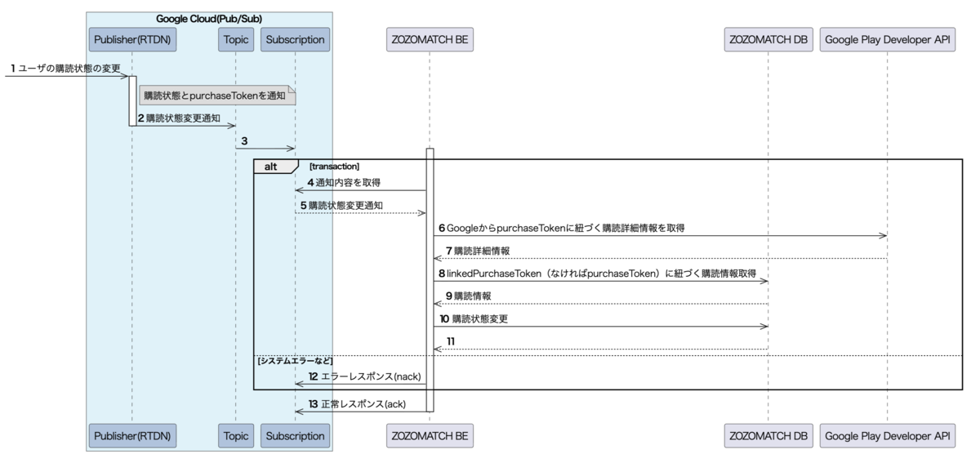Select the top ZOZOMATCH DB participant box
Screen dimensions: 980x463
click(x=768, y=38)
